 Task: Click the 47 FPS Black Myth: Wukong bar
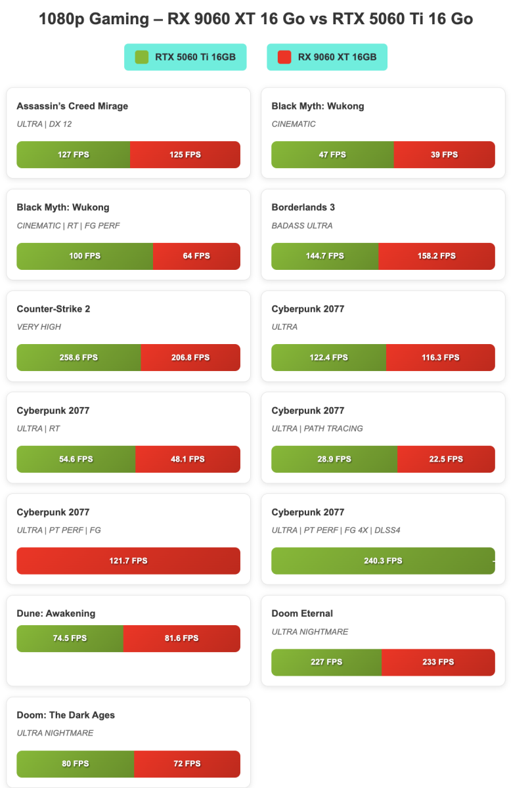point(332,155)
